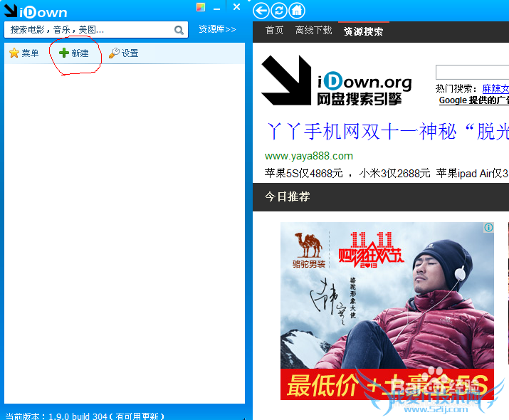Click the version 1.9.0 update notice

85,416
